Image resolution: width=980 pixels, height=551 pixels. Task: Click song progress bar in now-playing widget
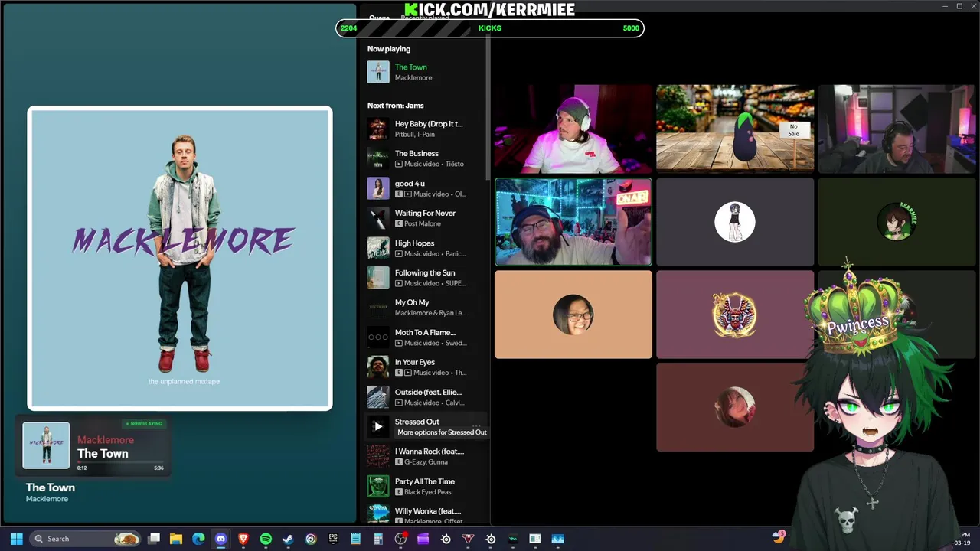[120, 461]
